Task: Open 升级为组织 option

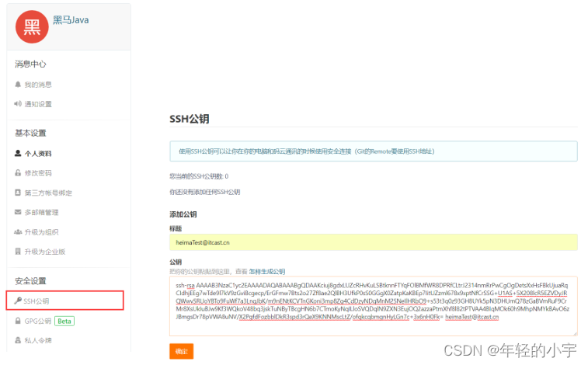Action: tap(41, 232)
